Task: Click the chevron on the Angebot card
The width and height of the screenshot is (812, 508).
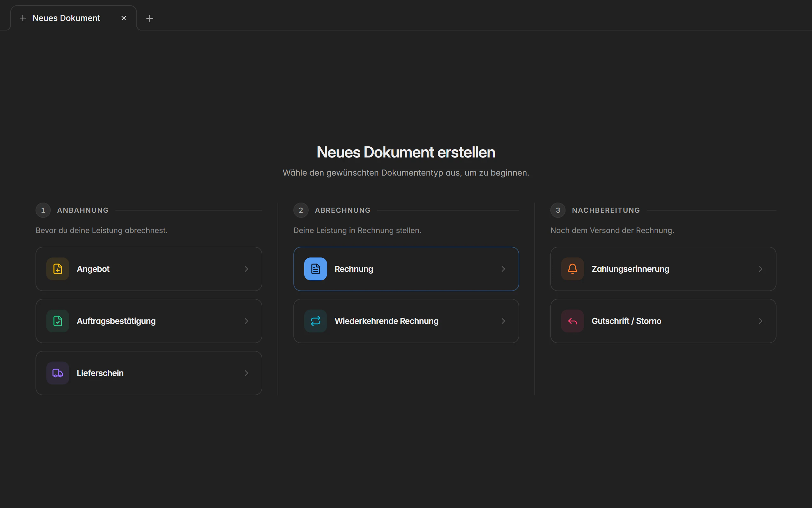Action: click(246, 269)
